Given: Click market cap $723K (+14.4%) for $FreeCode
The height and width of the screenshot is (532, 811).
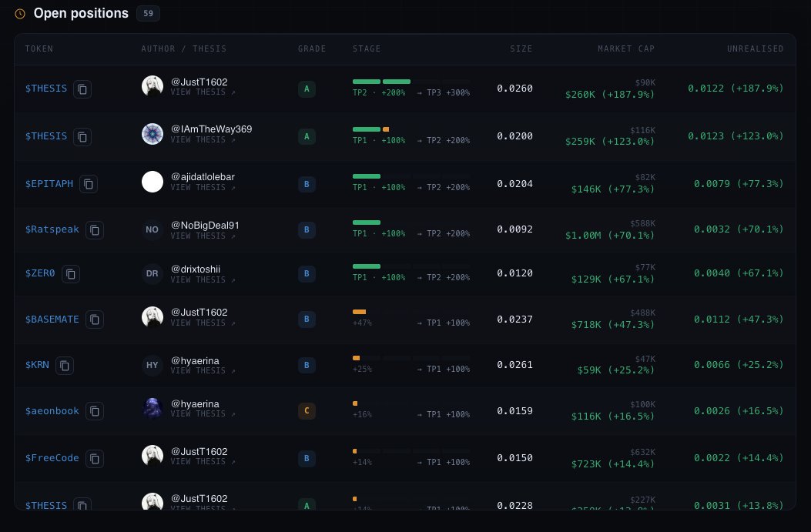Looking at the screenshot, I should 613,463.
